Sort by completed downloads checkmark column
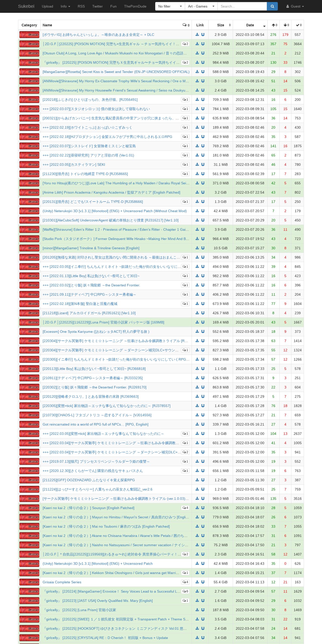 pos(297,25)
